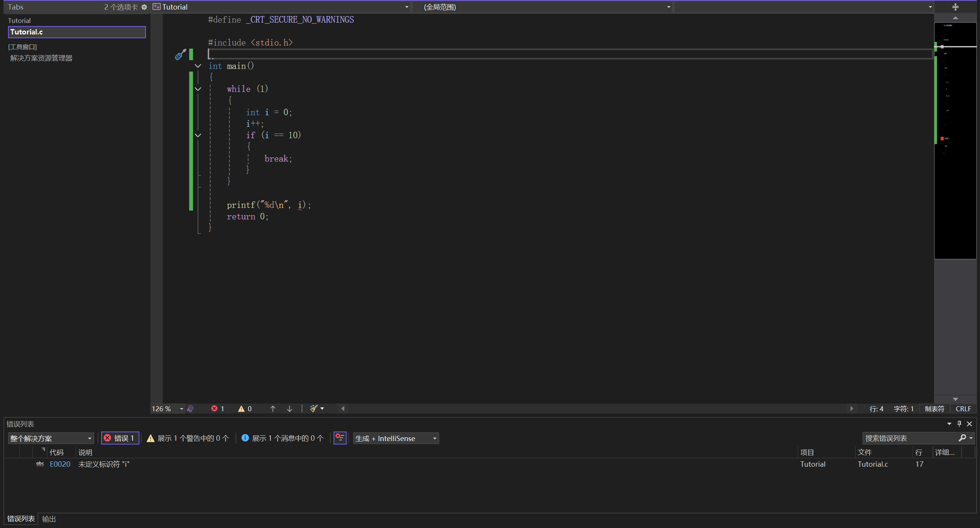This screenshot has width=980, height=528.
Task: Select the 未定义标识符 "i" error row
Action: click(x=489, y=464)
